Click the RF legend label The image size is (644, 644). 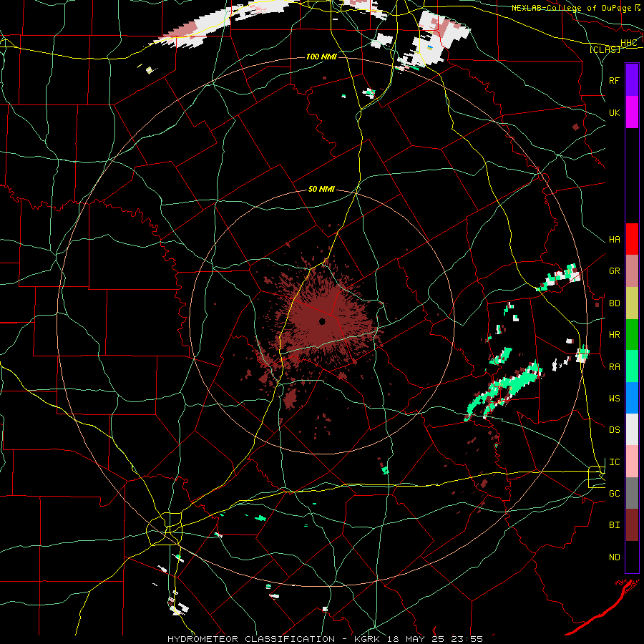[x=614, y=80]
